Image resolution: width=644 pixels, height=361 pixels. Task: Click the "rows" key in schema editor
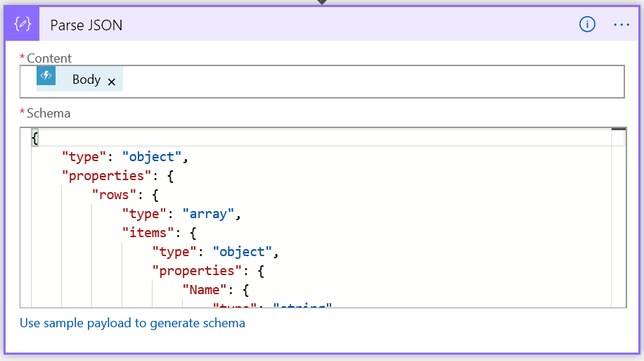click(114, 195)
